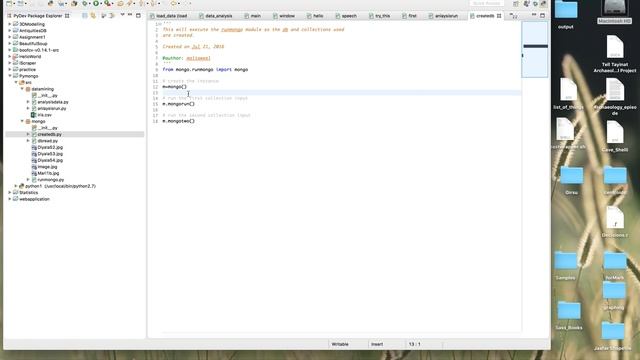Click the Debug bug icon in toolbar
640x360 pixels.
(x=85, y=3)
